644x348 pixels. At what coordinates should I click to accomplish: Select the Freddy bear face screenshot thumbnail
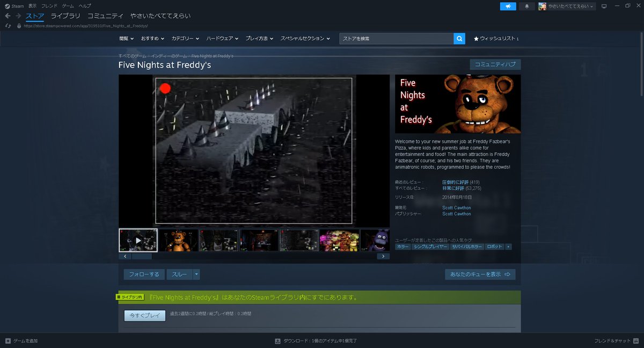pos(178,241)
